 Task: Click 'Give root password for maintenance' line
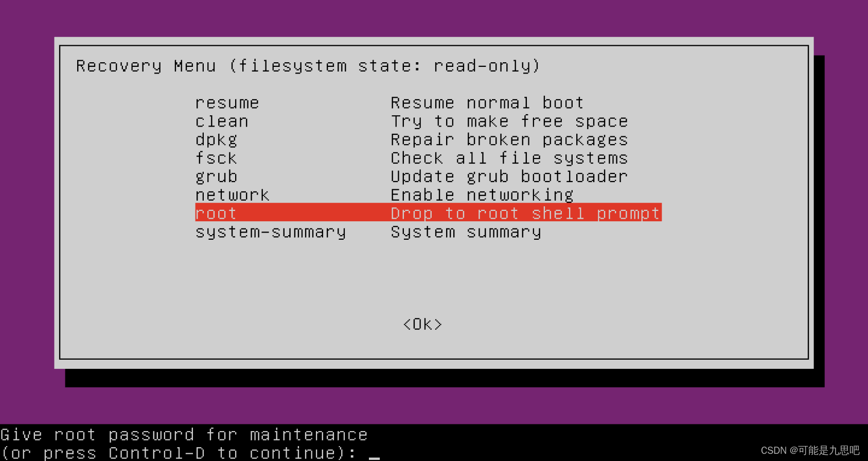click(184, 435)
